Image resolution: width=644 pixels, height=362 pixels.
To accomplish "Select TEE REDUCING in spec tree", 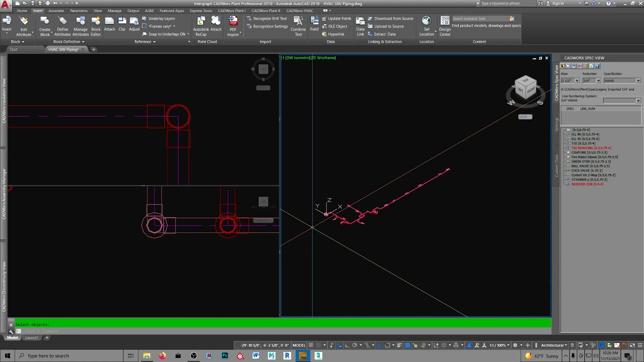I will click(x=591, y=148).
